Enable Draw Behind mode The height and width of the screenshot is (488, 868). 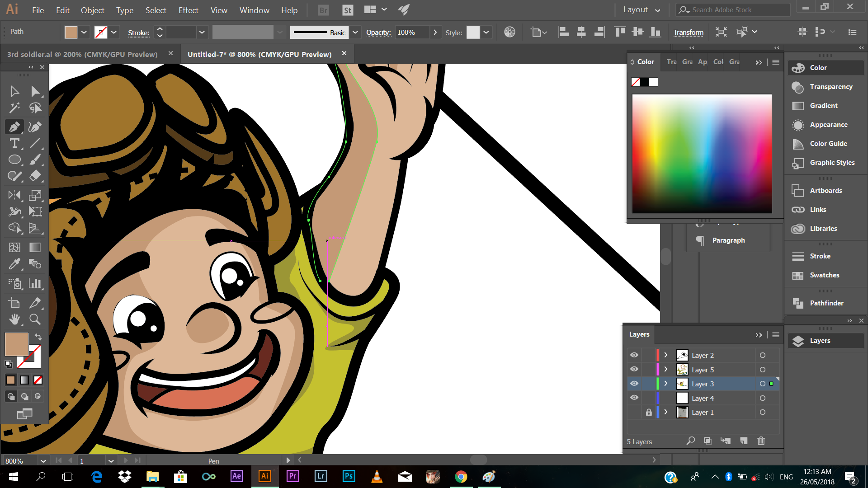24,396
